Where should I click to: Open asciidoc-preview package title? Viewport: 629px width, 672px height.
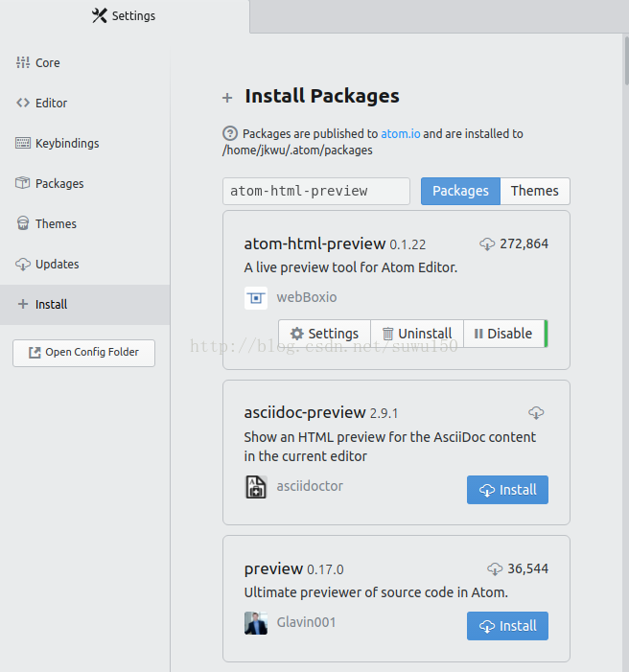coord(305,412)
